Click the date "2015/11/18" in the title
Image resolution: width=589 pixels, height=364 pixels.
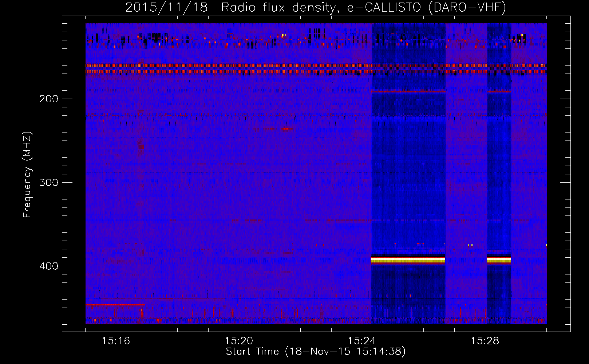click(x=166, y=7)
